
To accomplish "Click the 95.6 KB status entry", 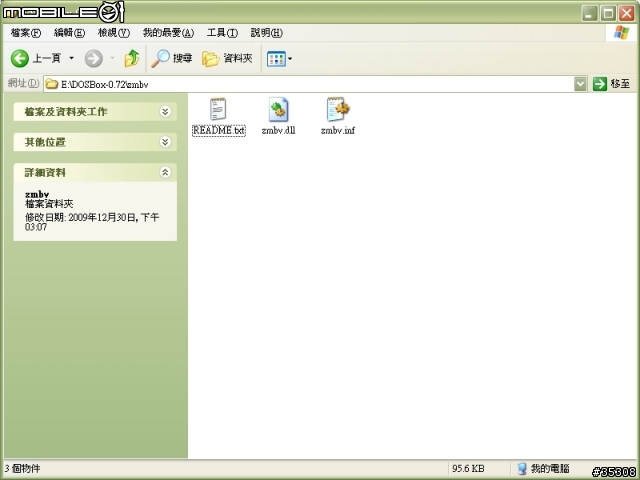I will coord(468,468).
